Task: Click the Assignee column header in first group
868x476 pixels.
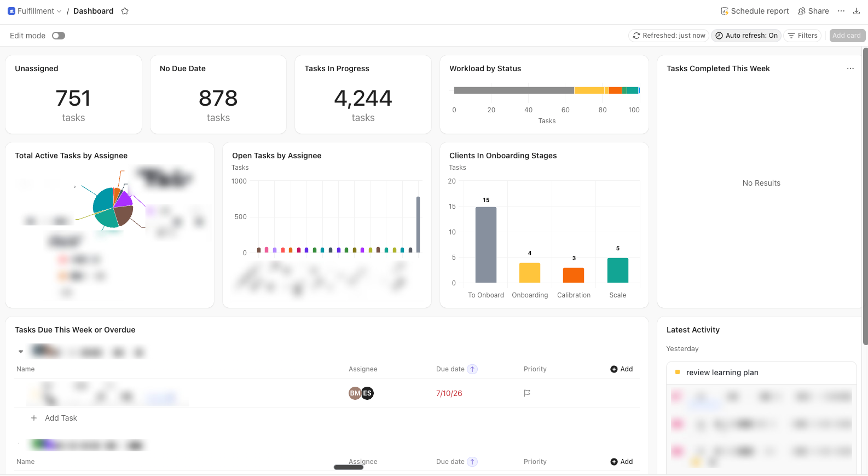Action: [363, 369]
